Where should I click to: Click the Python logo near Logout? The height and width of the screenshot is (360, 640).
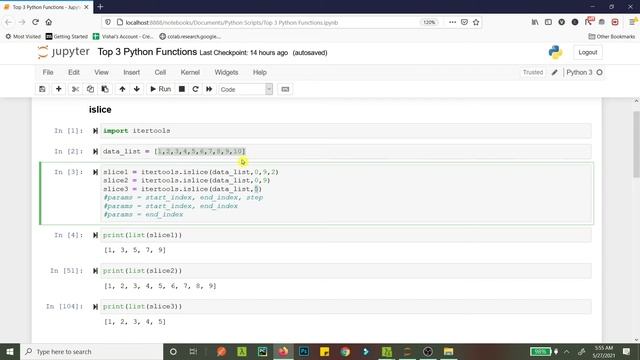[555, 52]
